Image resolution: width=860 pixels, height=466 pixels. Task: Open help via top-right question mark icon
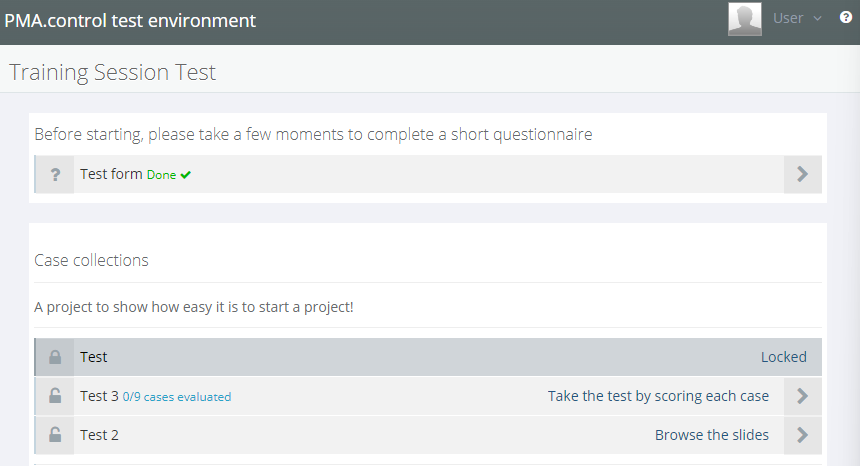846,18
